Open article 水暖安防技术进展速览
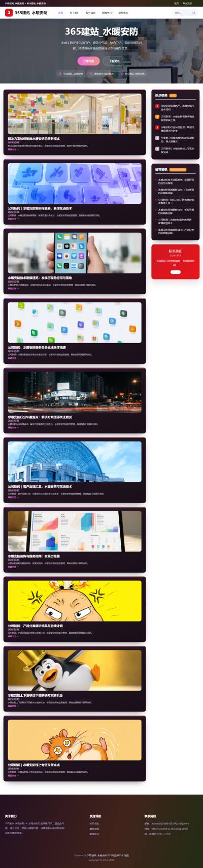Viewport: 203px width, 868px height. pos(40,278)
